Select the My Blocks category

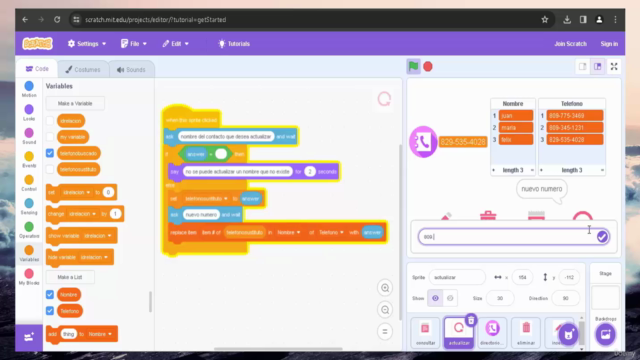point(29,277)
